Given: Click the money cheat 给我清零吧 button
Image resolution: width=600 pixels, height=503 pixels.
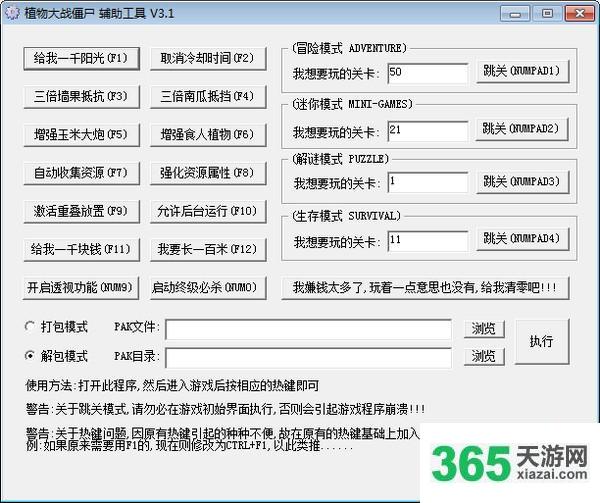Looking at the screenshot, I should tap(424, 287).
